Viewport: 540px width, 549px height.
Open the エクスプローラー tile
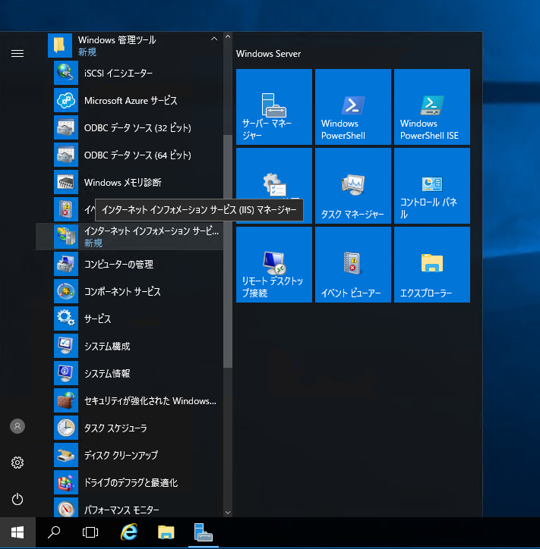432,265
